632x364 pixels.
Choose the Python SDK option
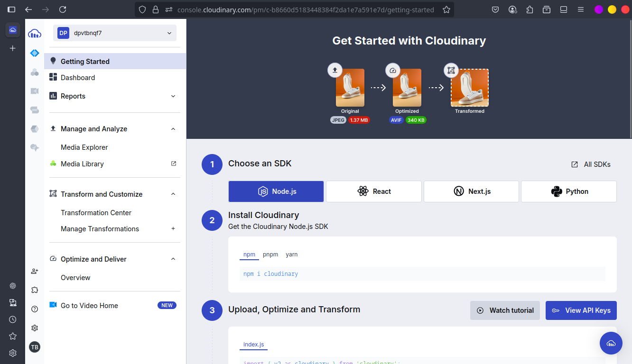pos(568,191)
